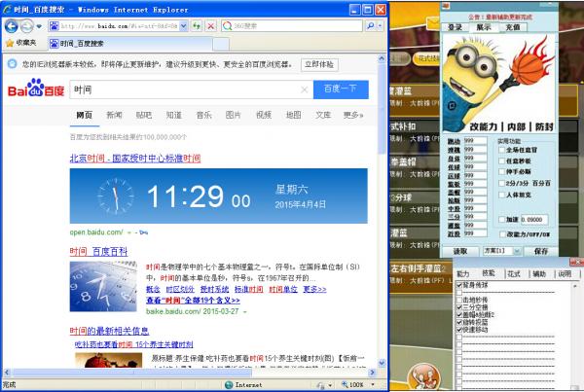The image size is (584, 392).
Task: Toggle 改能力/OFF/ON checkbox
Action: (x=502, y=234)
